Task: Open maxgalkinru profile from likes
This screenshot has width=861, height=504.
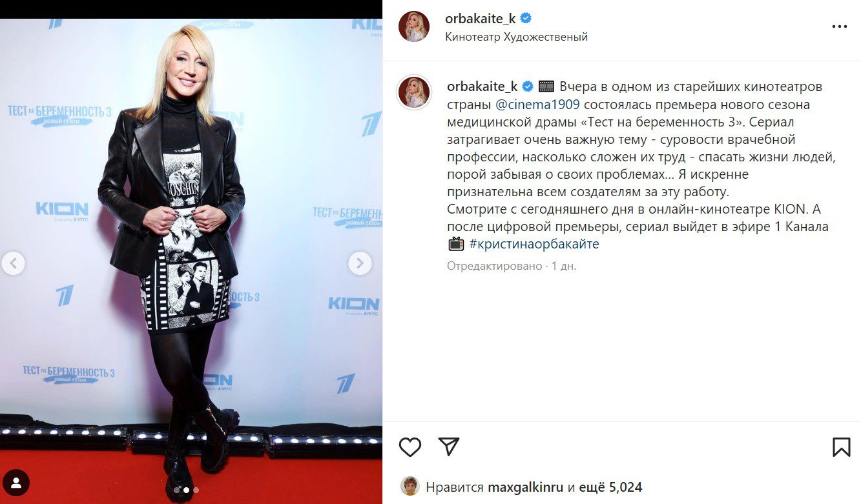Action: coord(526,487)
